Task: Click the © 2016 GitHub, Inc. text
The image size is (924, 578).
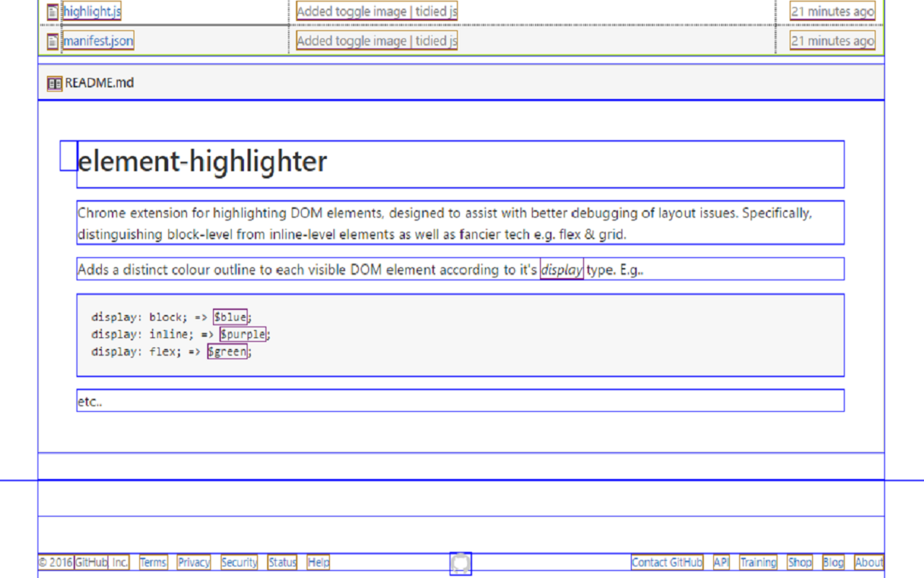Action: (x=84, y=562)
